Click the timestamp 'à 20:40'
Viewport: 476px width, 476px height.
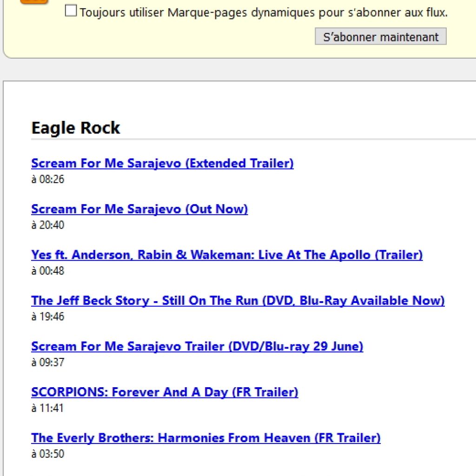click(x=48, y=225)
